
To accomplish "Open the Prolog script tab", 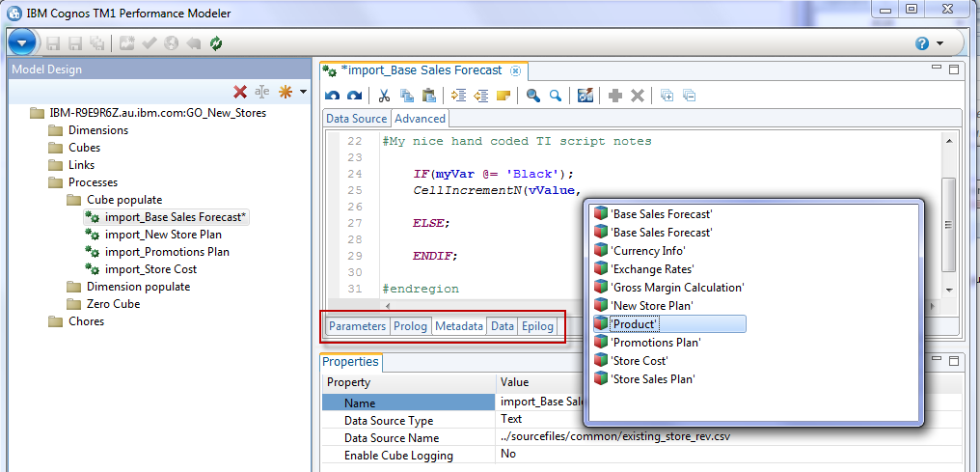I will tap(411, 325).
